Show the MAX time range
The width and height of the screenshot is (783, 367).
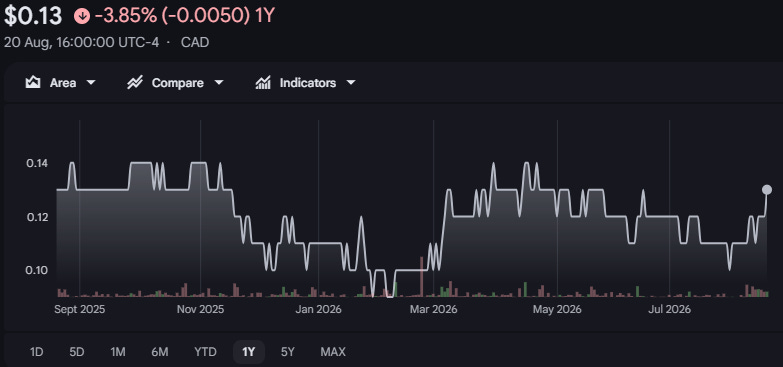tap(333, 352)
